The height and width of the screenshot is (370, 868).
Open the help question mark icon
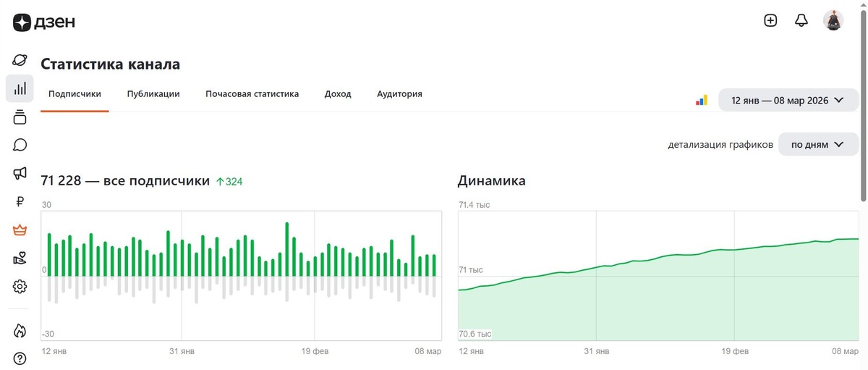click(x=20, y=358)
